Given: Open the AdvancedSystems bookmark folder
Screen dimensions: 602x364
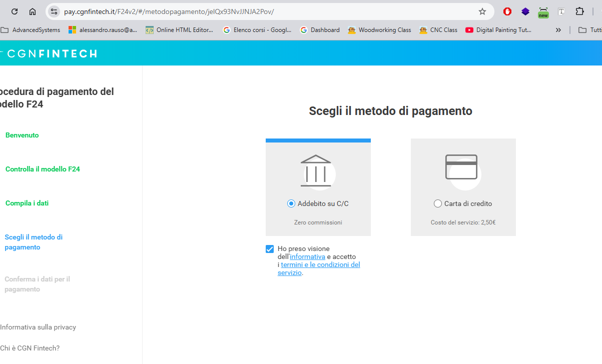Looking at the screenshot, I should pos(31,30).
